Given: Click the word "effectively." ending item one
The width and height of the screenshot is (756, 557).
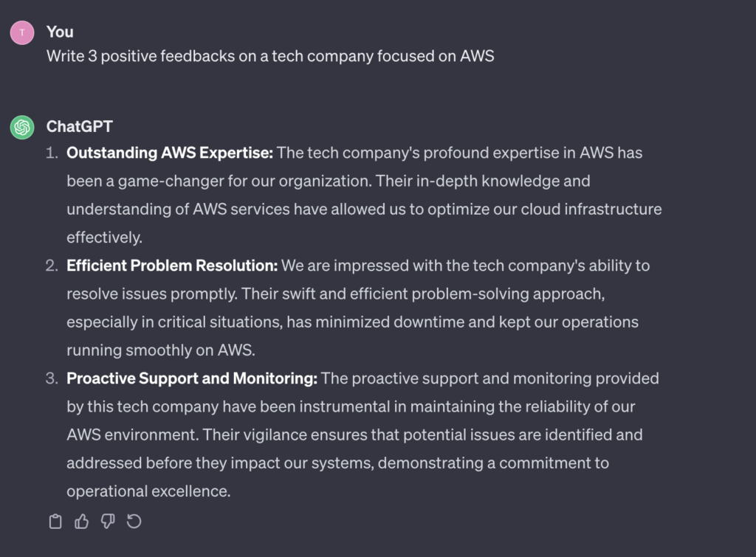Looking at the screenshot, I should coord(104,238).
